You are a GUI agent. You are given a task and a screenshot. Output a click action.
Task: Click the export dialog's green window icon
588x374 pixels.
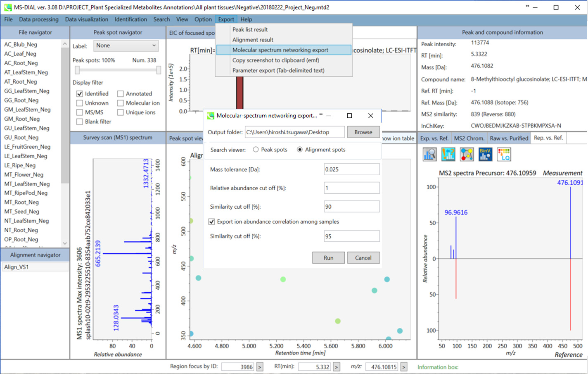[211, 116]
